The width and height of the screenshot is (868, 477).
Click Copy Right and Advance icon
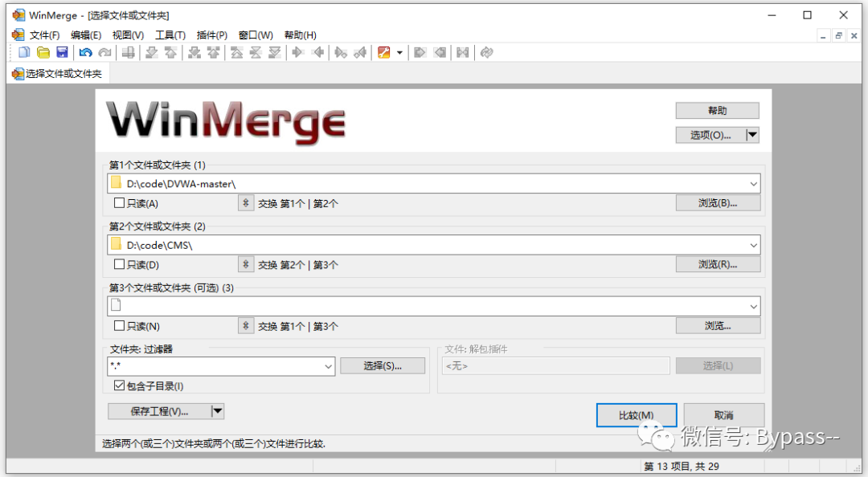[x=341, y=52]
